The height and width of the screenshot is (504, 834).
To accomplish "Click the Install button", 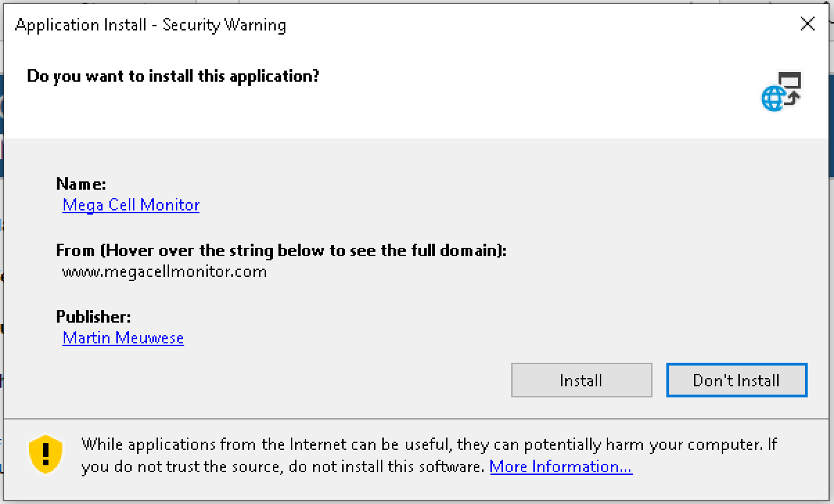I will [581, 380].
